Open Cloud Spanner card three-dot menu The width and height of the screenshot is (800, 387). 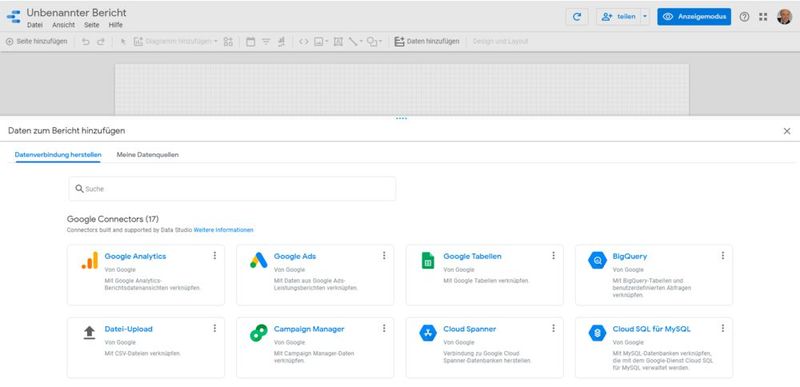[x=554, y=328]
